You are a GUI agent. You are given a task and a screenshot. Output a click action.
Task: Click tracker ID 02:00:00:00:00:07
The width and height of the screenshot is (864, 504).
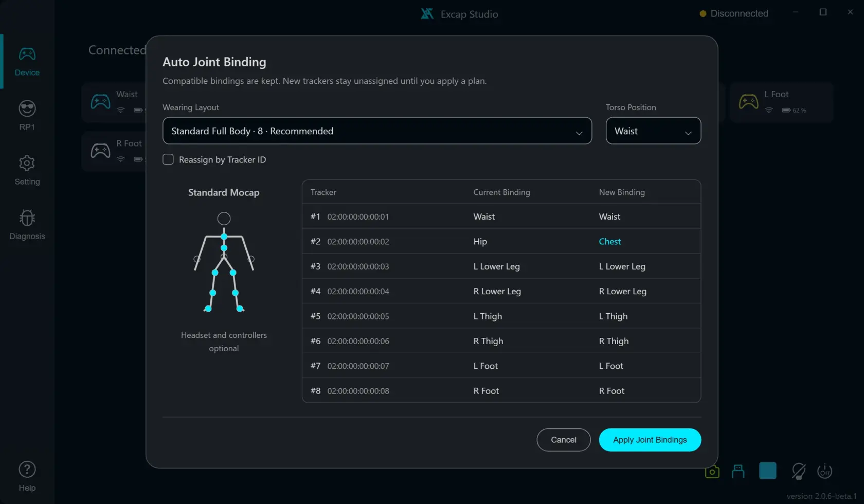pyautogui.click(x=358, y=366)
